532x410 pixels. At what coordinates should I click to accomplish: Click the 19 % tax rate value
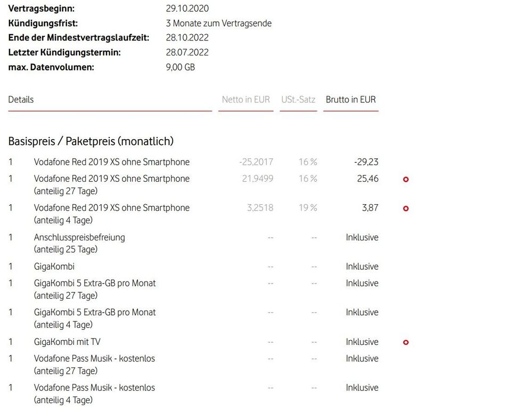(307, 208)
